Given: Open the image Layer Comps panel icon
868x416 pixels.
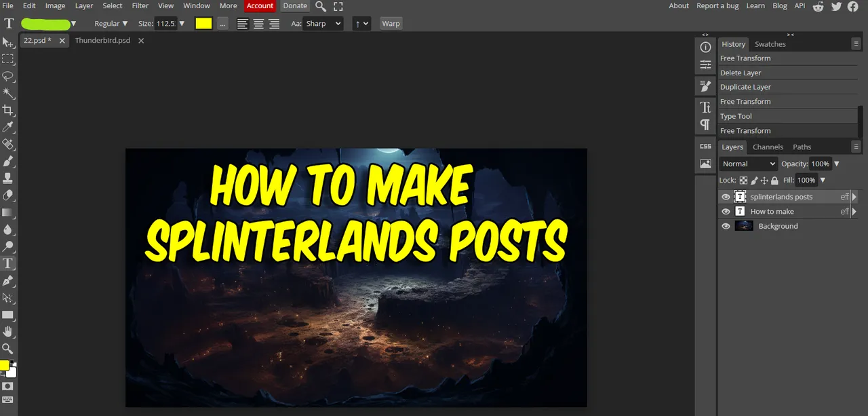Looking at the screenshot, I should [x=705, y=164].
